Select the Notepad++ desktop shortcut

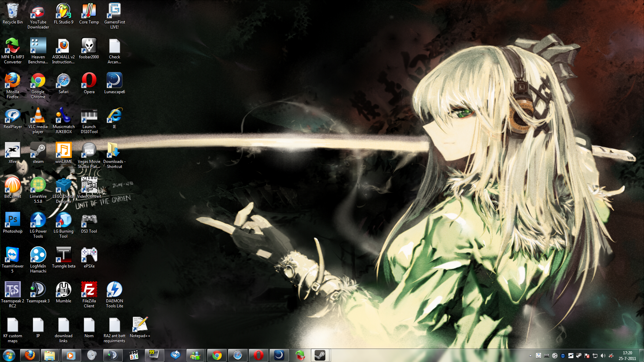[x=140, y=328]
